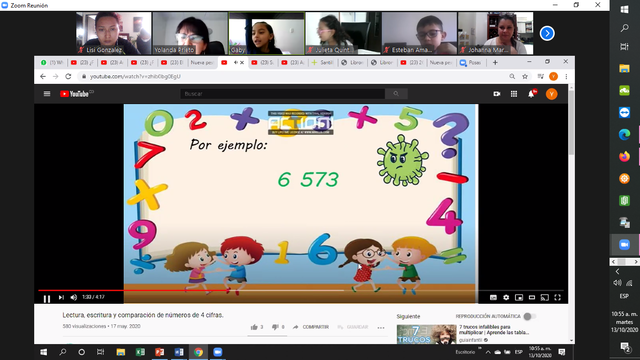Open YouTube apps grid
The height and width of the screenshot is (360, 640).
[514, 94]
